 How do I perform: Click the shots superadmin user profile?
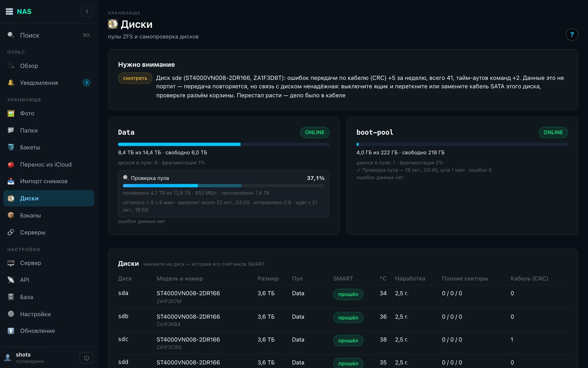(24, 358)
